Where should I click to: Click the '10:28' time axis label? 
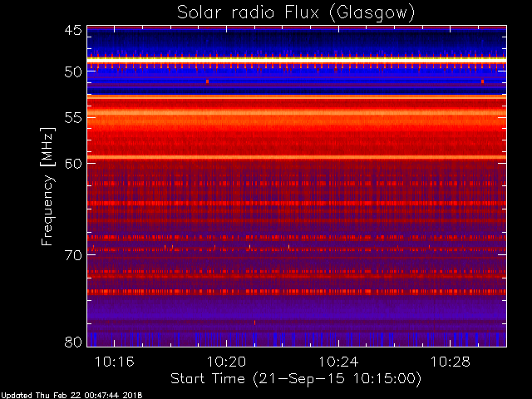tap(451, 362)
